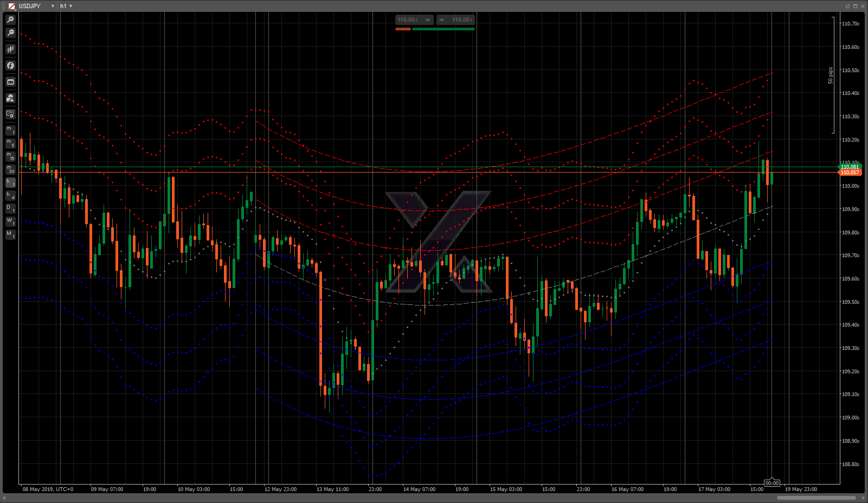Image resolution: width=868 pixels, height=503 pixels.
Task: Select the h4 timeframe button
Action: [10, 195]
